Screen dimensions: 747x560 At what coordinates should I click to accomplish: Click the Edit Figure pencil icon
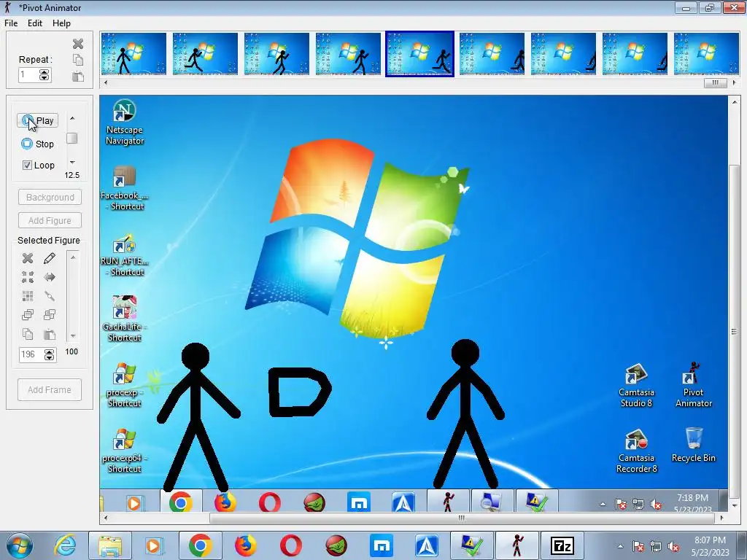(50, 258)
